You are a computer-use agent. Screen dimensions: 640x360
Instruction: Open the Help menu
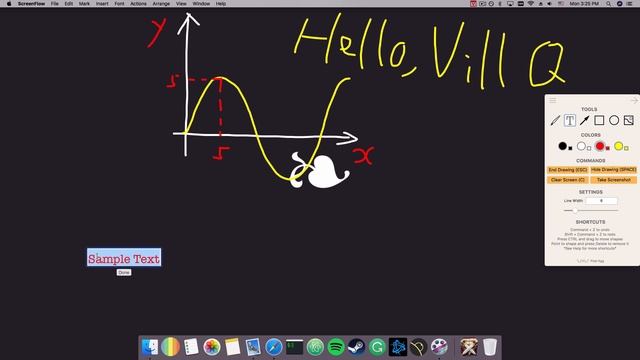pyautogui.click(x=221, y=4)
